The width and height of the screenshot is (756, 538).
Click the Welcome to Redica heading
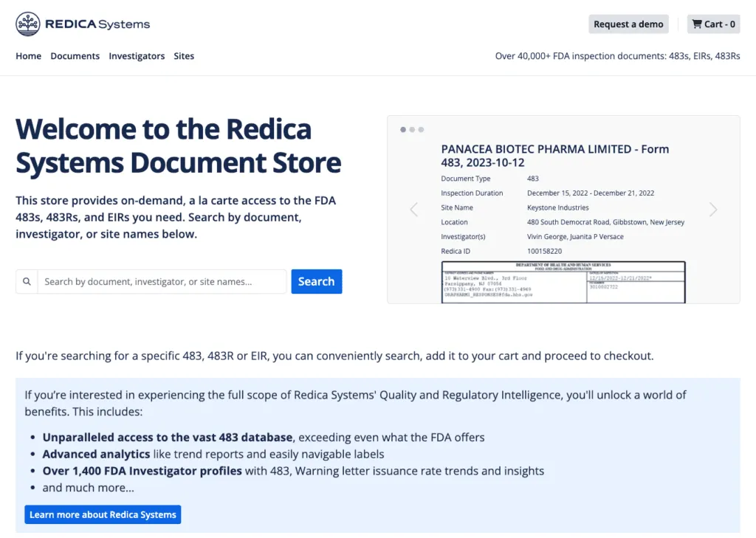pos(179,145)
